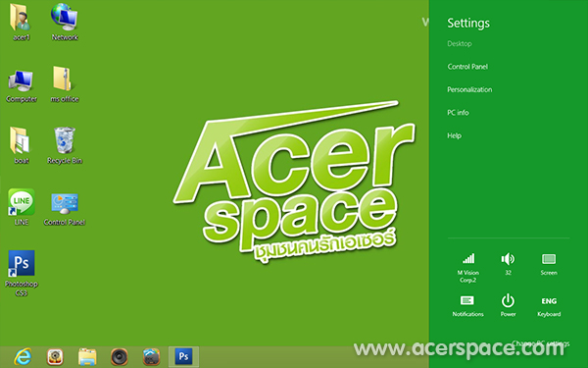This screenshot has width=588, height=368.
Task: Open the camera app in the taskbar
Action: (x=55, y=357)
